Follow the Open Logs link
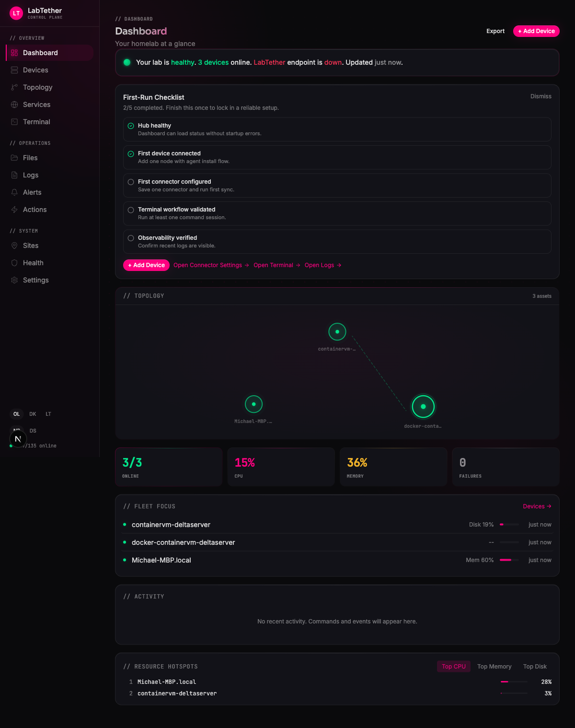 point(323,265)
